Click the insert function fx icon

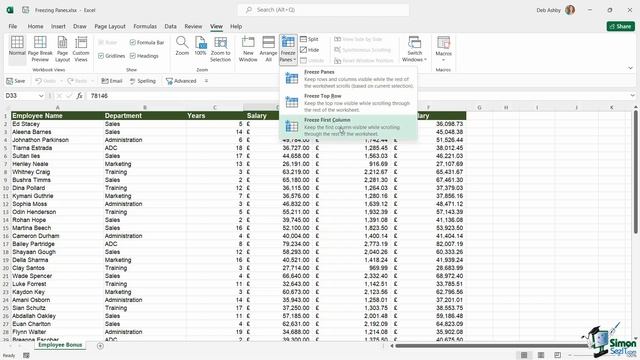tap(80, 96)
